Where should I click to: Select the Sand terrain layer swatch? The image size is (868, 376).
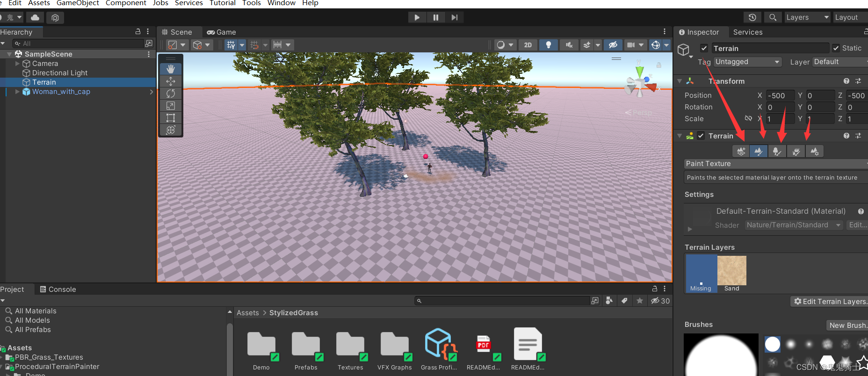(x=731, y=274)
